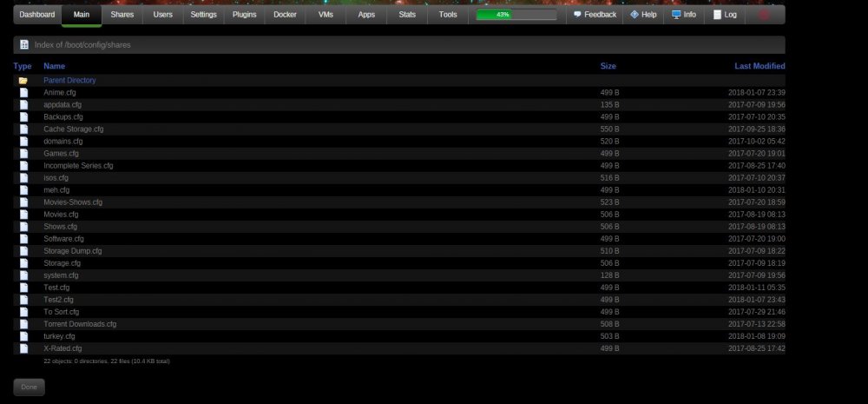Open the Plugins tab
868x404 pixels.
244,15
